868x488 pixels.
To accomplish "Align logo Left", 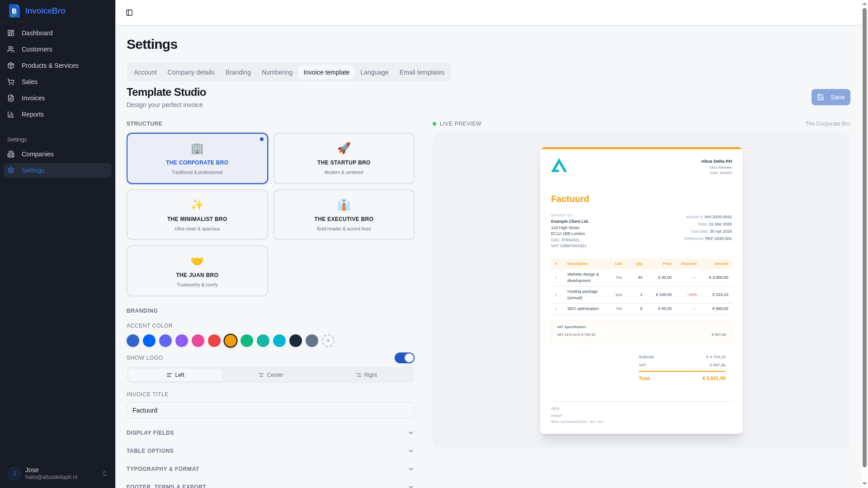I will point(175,375).
